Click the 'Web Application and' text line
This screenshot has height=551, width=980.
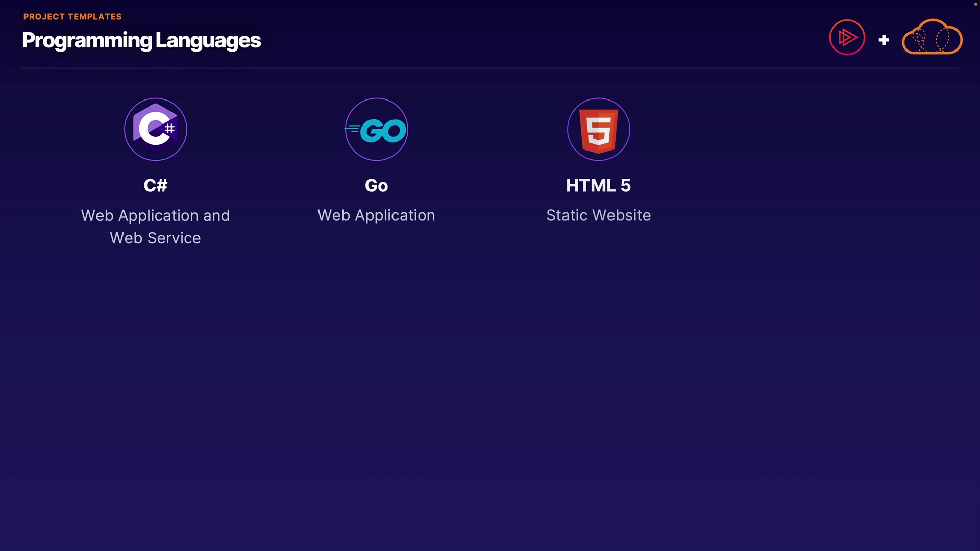(x=155, y=215)
